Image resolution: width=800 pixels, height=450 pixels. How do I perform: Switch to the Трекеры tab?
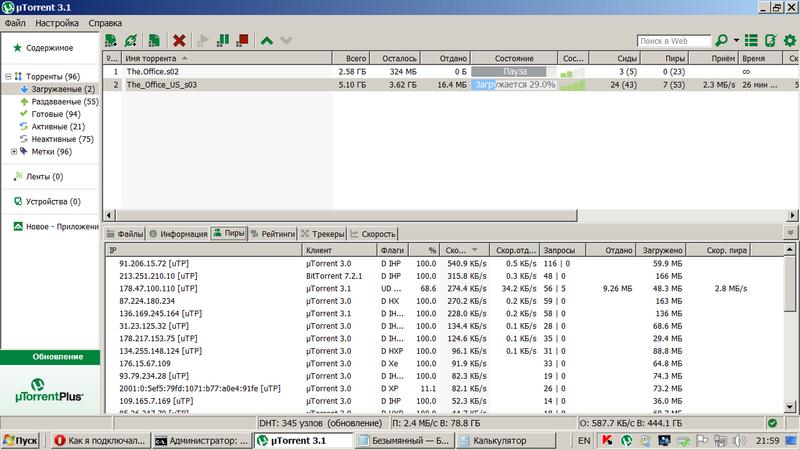tap(322, 234)
